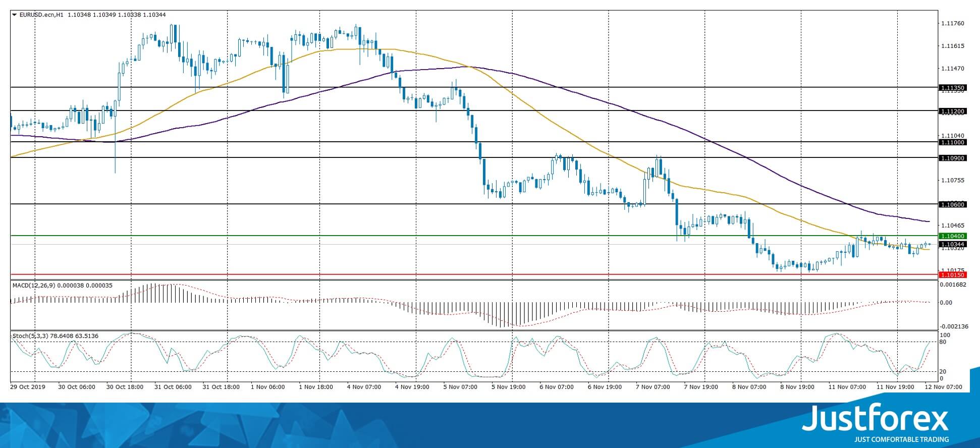The height and width of the screenshot is (448, 980).
Task: Click the 12 Nov 07:00 time label
Action: 943,387
